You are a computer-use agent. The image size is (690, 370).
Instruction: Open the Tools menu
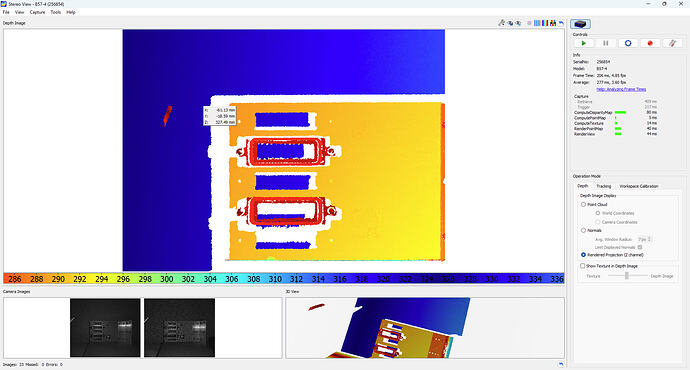[x=56, y=12]
